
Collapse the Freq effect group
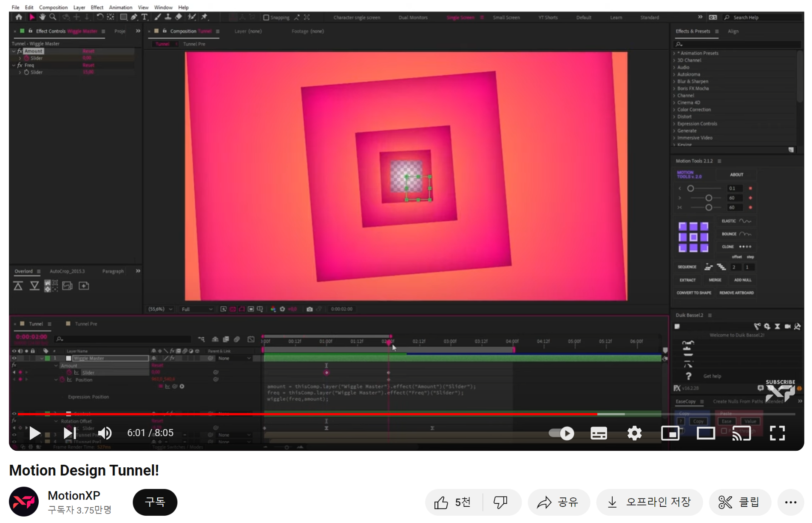(14, 65)
